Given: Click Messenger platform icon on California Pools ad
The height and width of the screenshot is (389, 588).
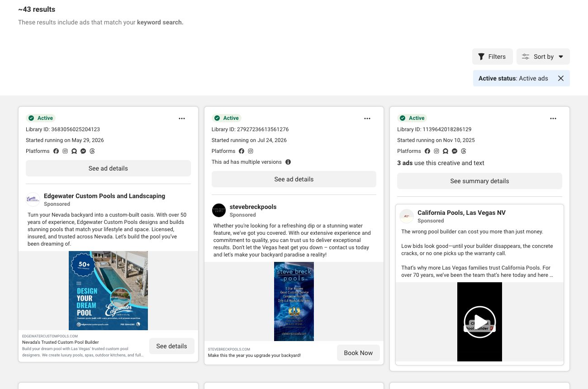Looking at the screenshot, I should [x=455, y=151].
